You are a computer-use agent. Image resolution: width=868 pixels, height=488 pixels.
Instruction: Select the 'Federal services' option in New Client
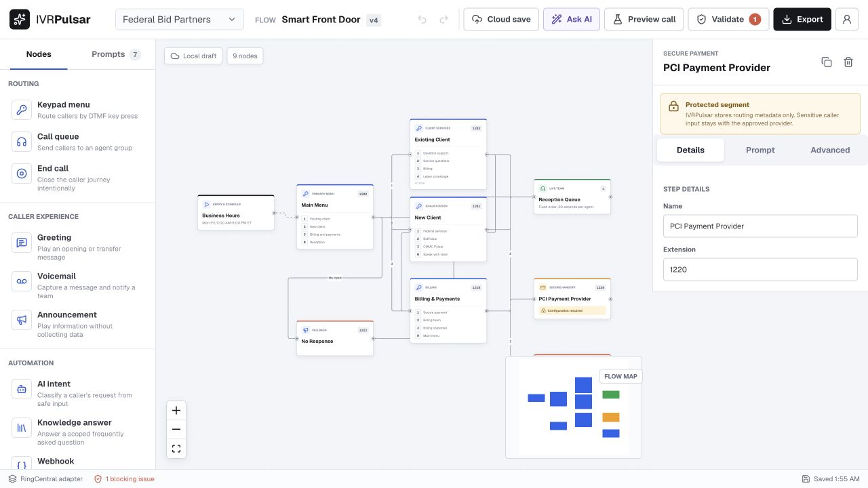[x=448, y=231]
